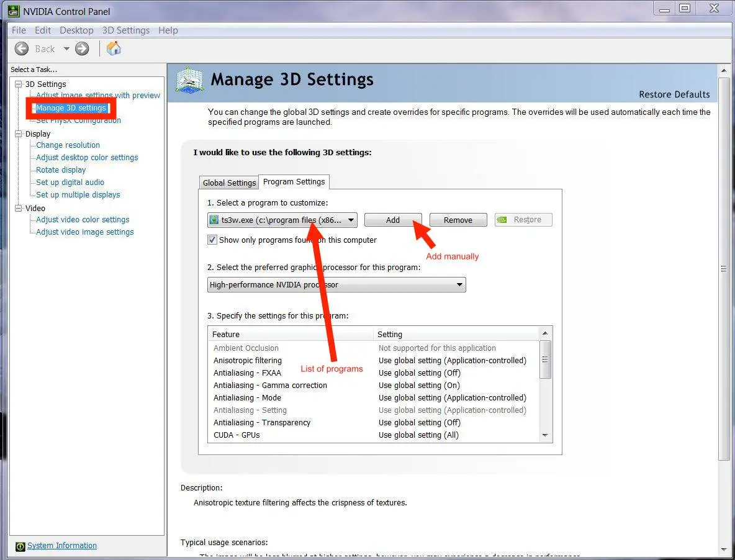Viewport: 735px width, 560px height.
Task: Collapse the 3D Settings tree node
Action: click(18, 84)
